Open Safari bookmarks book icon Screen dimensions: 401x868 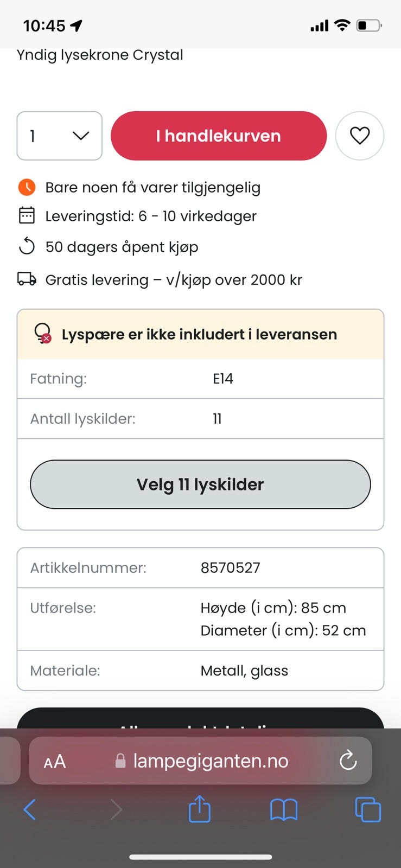point(284,810)
